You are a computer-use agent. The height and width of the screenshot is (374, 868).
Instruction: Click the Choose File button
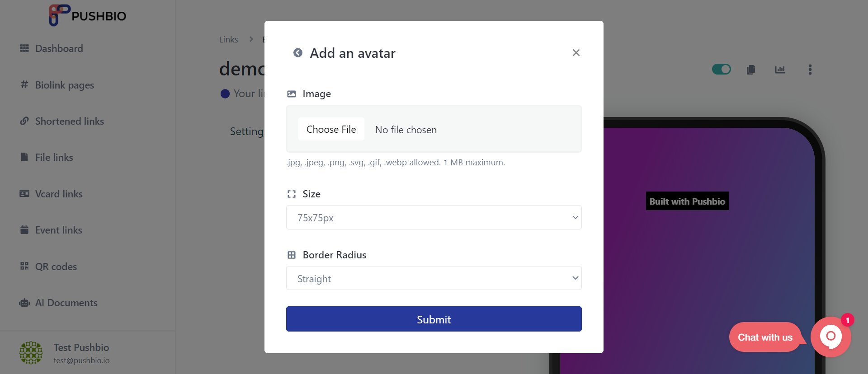tap(331, 129)
